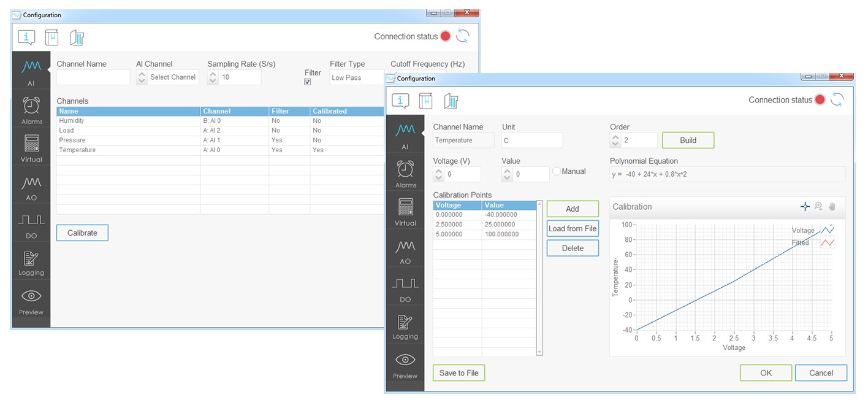Toggle the Voltage plot legend swatch

point(828,230)
